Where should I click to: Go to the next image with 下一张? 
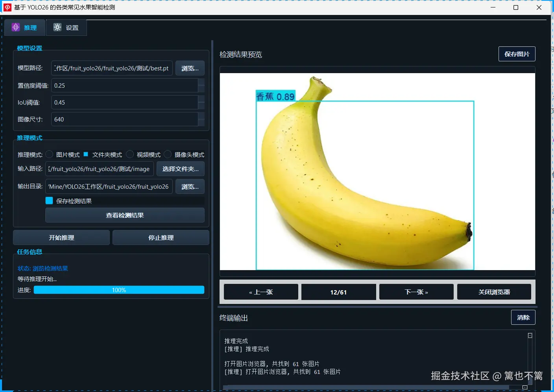[416, 292]
